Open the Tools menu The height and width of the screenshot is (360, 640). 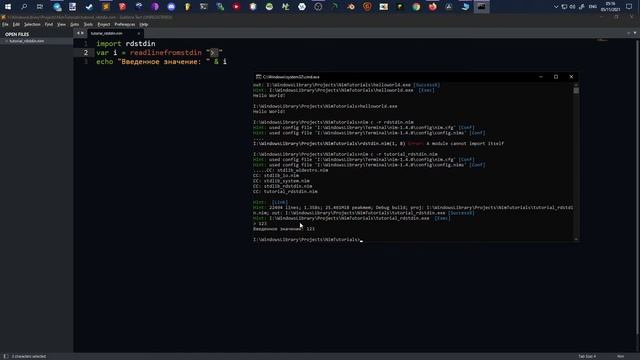click(x=88, y=24)
